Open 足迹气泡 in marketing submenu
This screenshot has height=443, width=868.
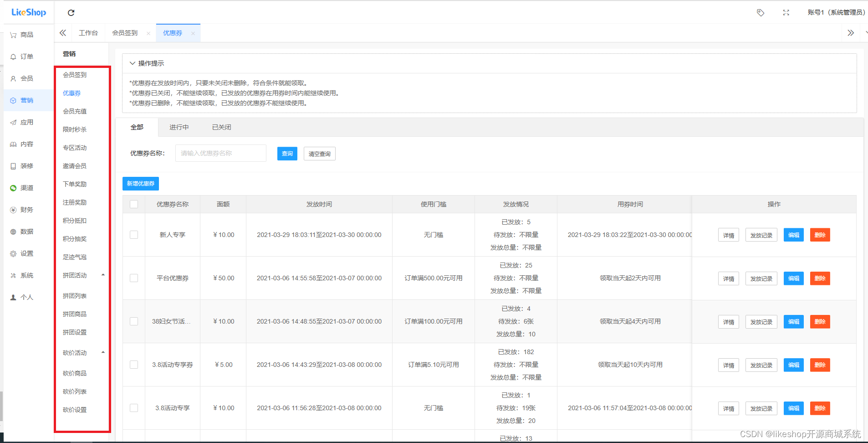coord(75,257)
